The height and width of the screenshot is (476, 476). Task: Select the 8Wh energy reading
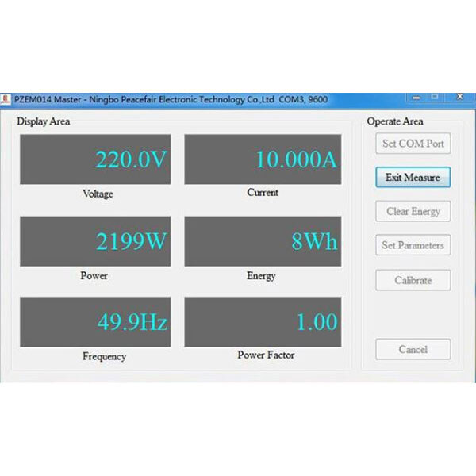[263, 241]
